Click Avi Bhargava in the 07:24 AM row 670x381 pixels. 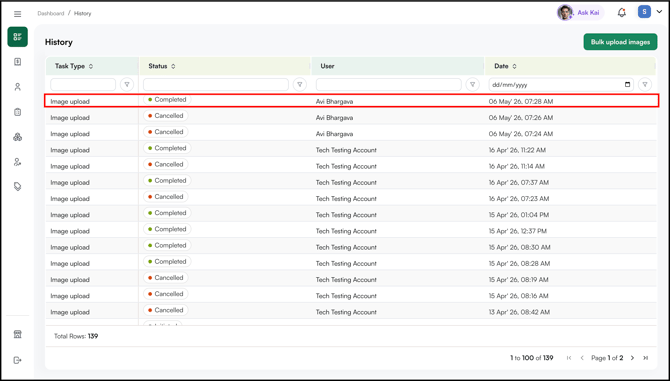334,134
